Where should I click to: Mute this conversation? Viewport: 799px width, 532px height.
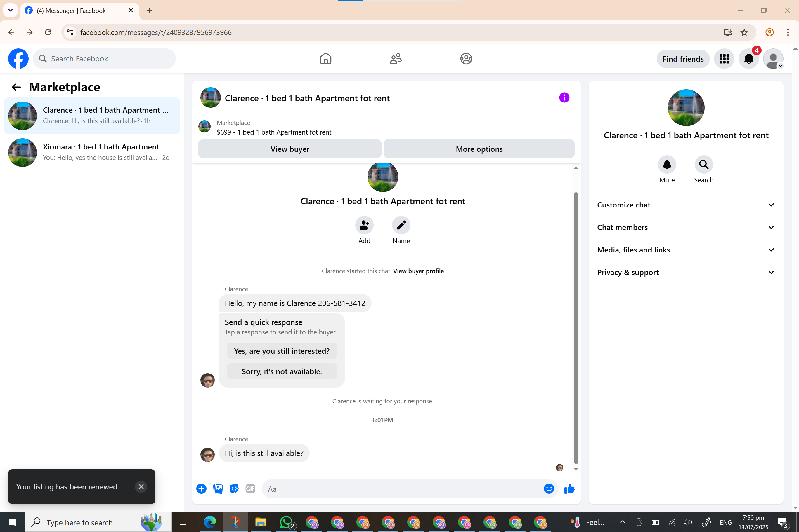[667, 165]
